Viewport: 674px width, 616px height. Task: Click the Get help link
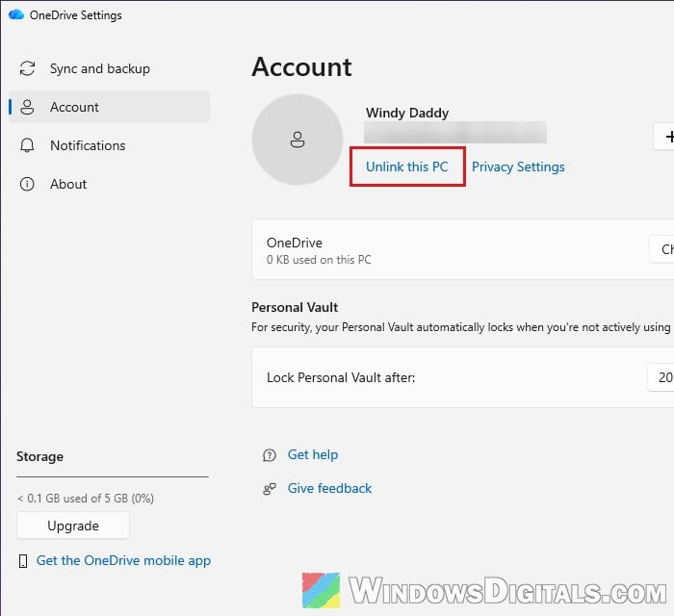click(313, 454)
